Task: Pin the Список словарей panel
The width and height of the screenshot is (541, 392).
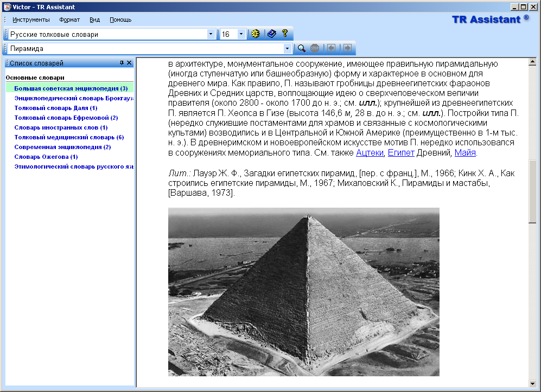Action: [122, 63]
